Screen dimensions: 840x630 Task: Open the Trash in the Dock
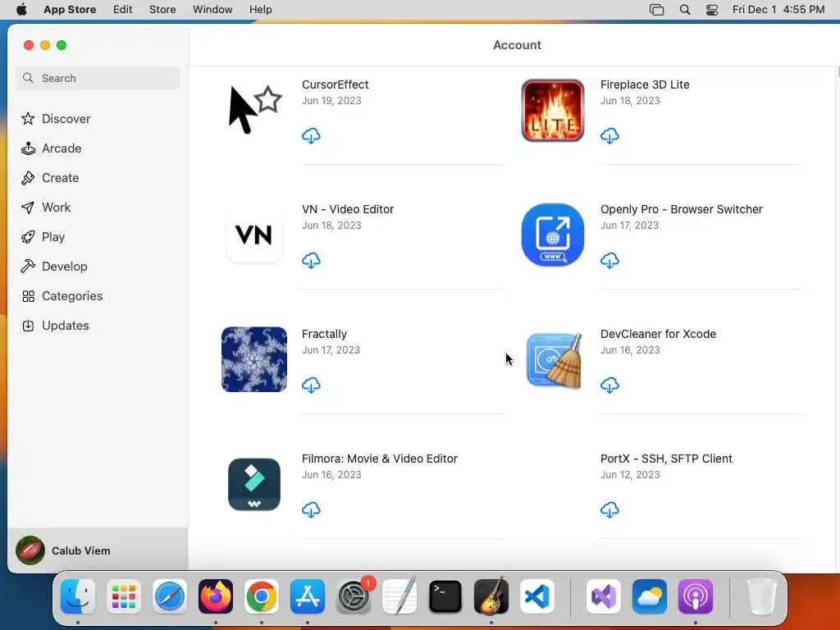pos(761,596)
